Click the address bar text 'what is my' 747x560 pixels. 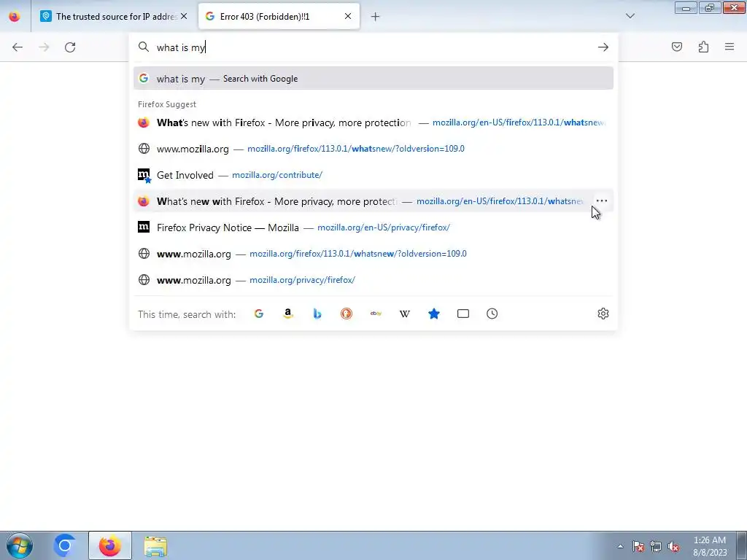(181, 47)
